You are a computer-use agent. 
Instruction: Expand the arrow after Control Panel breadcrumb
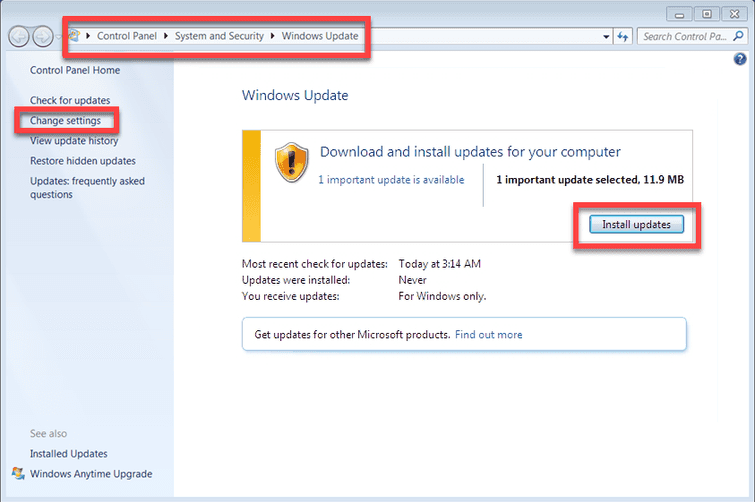166,36
